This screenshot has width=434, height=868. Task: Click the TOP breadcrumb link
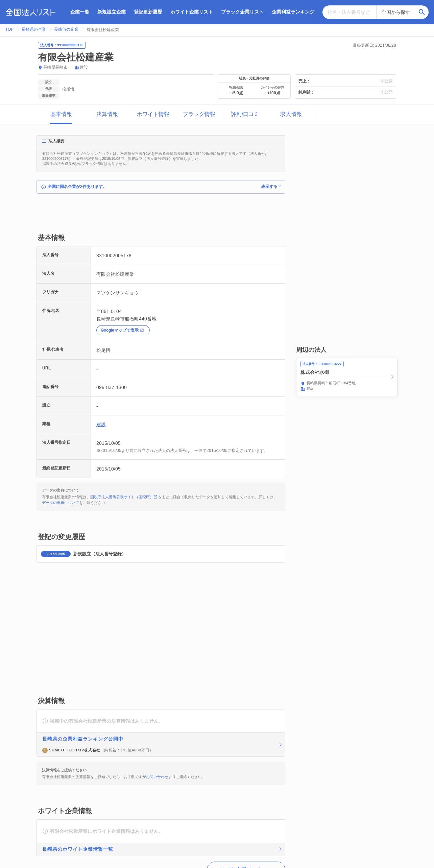[9, 29]
